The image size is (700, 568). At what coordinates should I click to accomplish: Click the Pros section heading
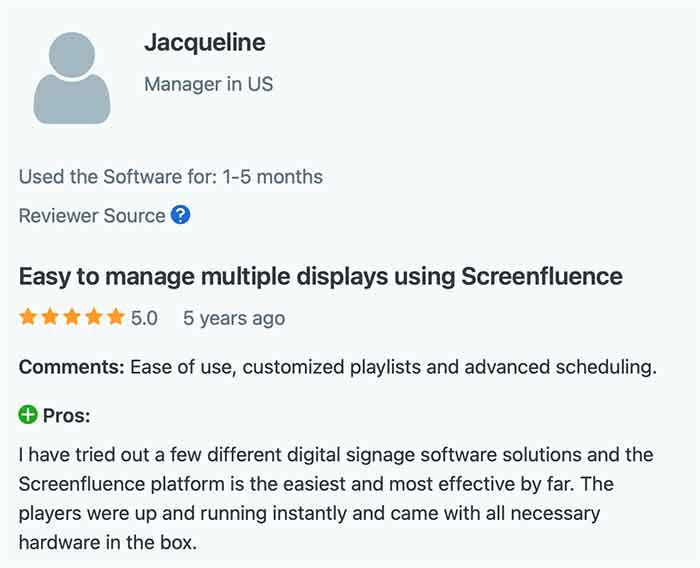[66, 415]
